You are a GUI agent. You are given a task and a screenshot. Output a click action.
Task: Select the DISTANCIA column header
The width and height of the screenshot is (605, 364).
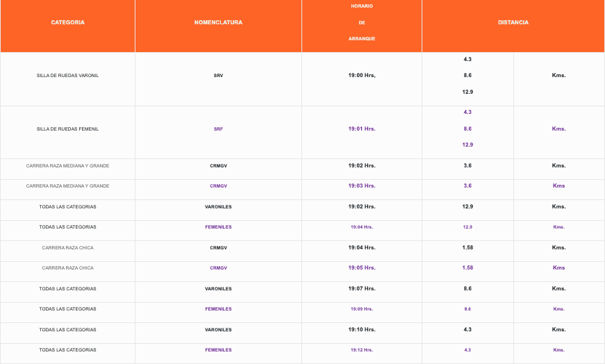point(513,23)
